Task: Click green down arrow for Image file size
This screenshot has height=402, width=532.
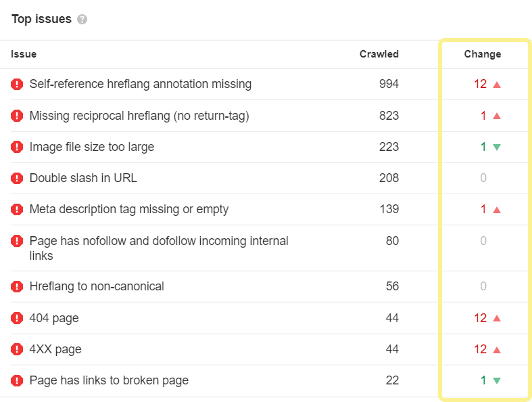Action: click(x=497, y=147)
